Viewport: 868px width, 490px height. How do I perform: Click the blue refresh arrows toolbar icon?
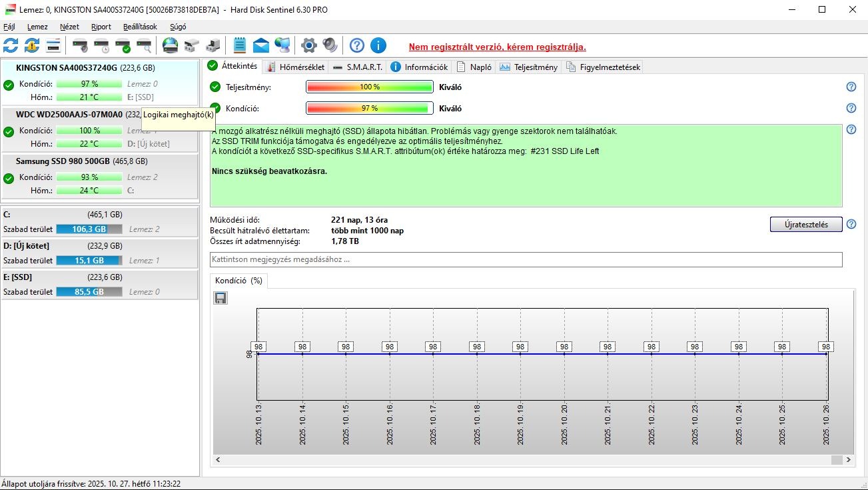(11, 45)
